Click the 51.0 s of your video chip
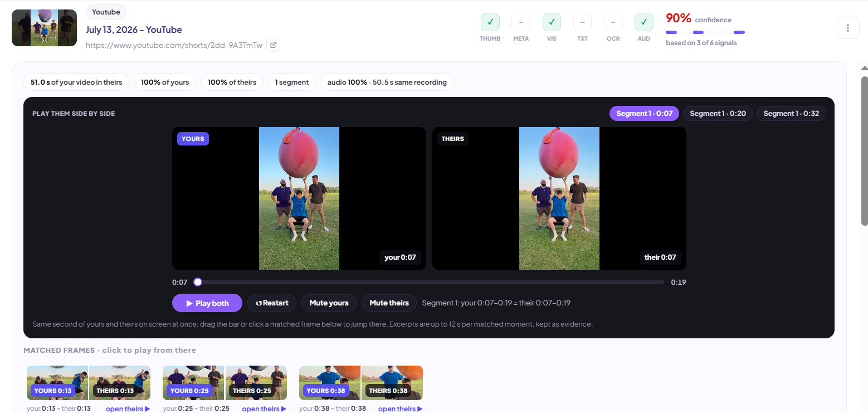This screenshot has height=413, width=868. [x=76, y=82]
